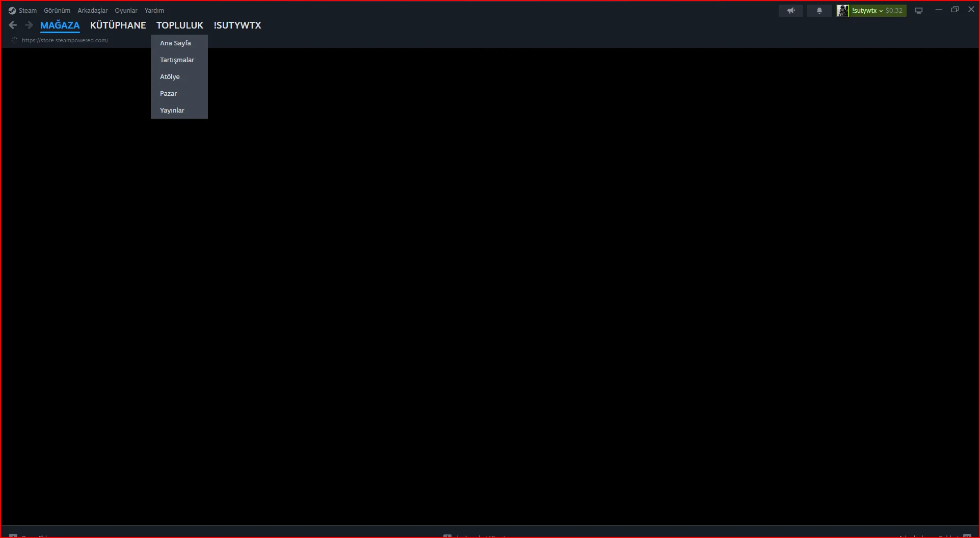The image size is (980, 538).
Task: Open Atölye from the community dropdown
Action: click(x=170, y=76)
